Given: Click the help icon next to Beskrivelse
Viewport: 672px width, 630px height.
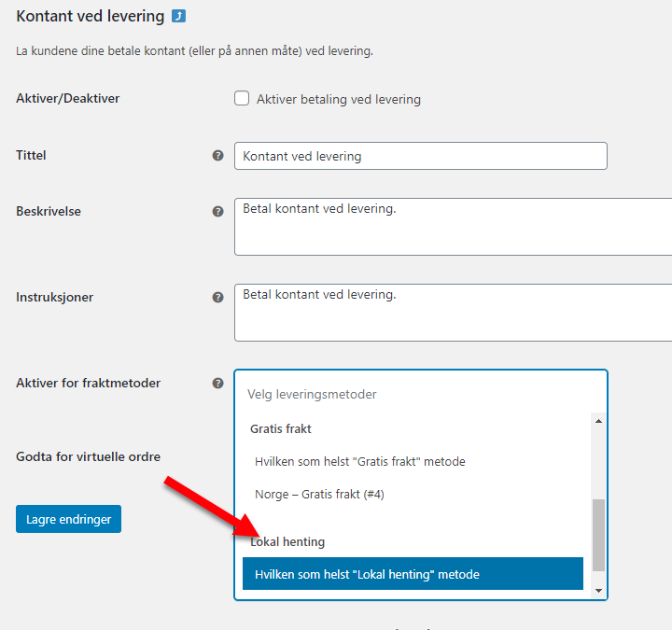Looking at the screenshot, I should click(217, 211).
